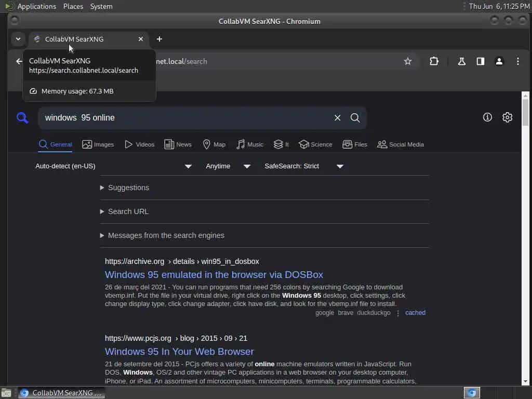
Task: Click the duckduckgo engine label
Action: pyautogui.click(x=374, y=313)
